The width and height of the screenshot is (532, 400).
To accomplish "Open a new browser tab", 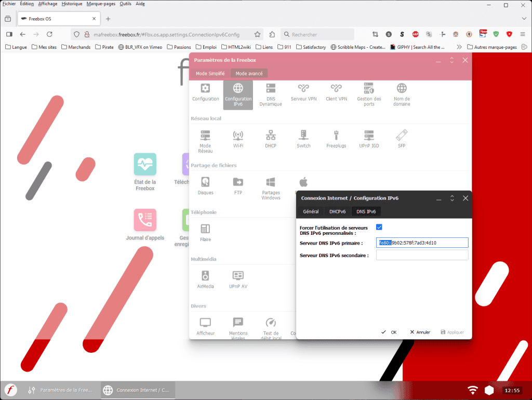I will point(108,19).
